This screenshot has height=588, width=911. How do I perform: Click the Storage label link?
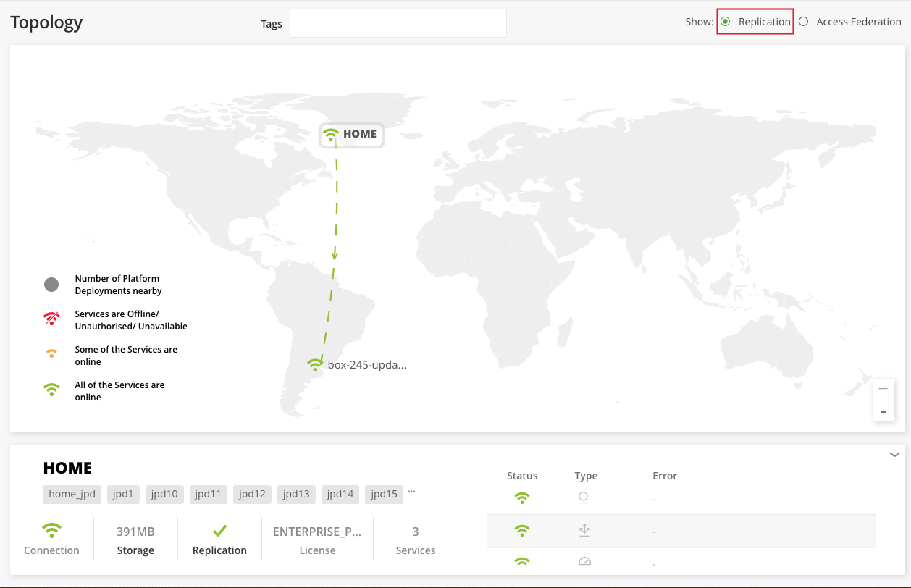pyautogui.click(x=135, y=550)
